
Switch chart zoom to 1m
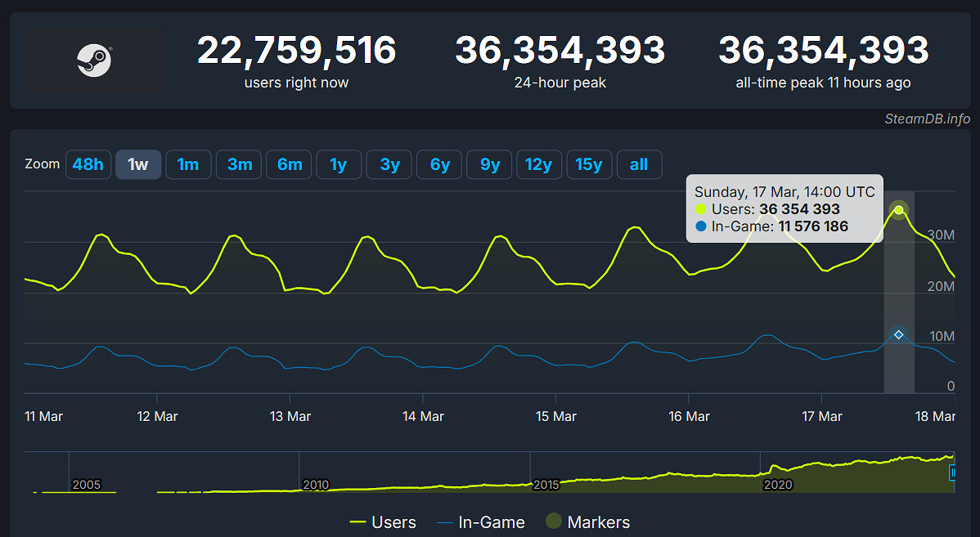188,164
